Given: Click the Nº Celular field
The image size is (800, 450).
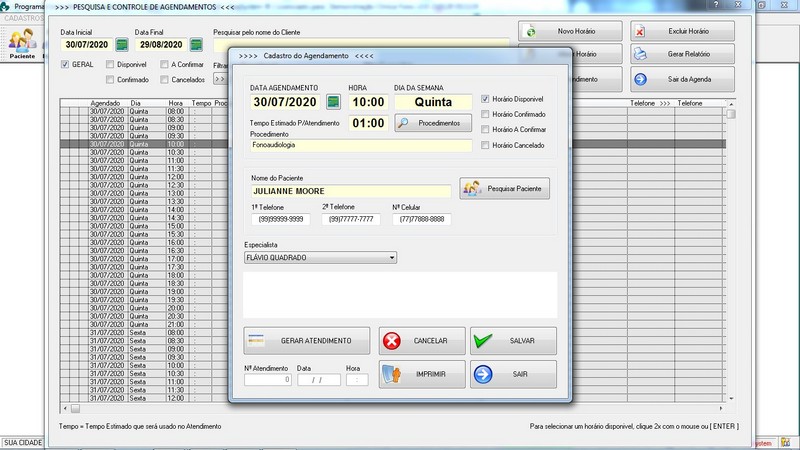Looking at the screenshot, I should pos(421,219).
